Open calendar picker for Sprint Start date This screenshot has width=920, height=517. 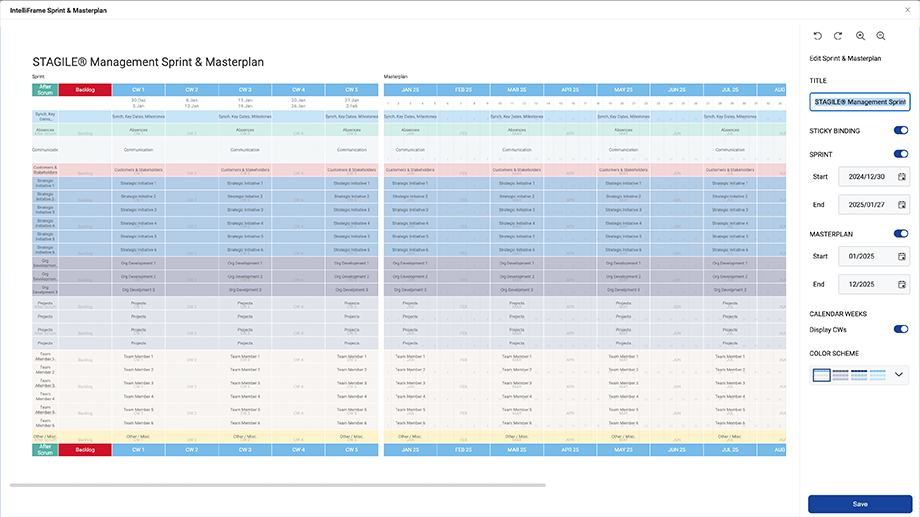pos(902,177)
